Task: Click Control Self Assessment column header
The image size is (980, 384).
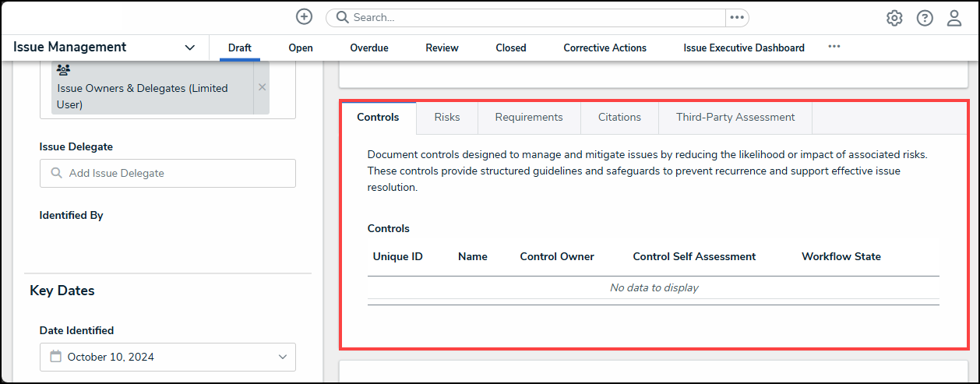Action: pyautogui.click(x=694, y=256)
